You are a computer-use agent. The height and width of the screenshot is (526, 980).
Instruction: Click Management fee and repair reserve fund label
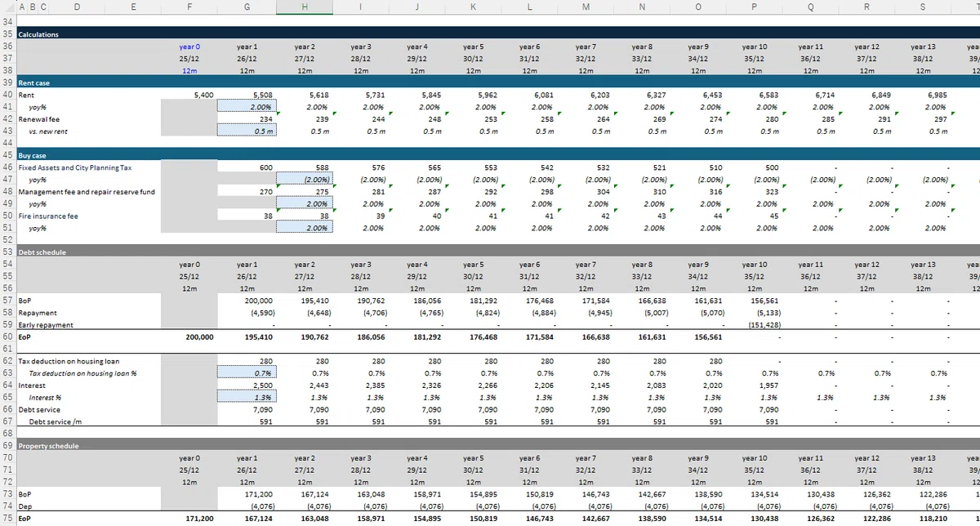pyautogui.click(x=86, y=192)
